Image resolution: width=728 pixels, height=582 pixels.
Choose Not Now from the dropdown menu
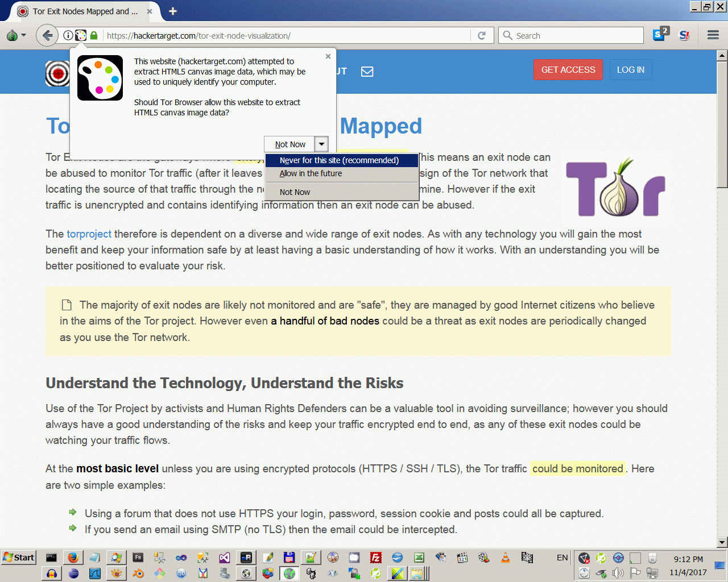tap(342, 192)
